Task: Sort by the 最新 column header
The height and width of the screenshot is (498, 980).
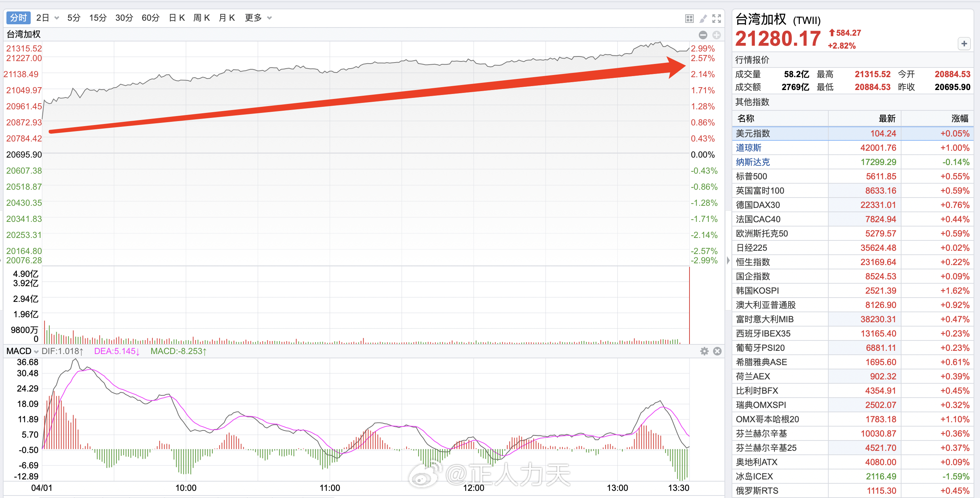Action: click(x=887, y=118)
